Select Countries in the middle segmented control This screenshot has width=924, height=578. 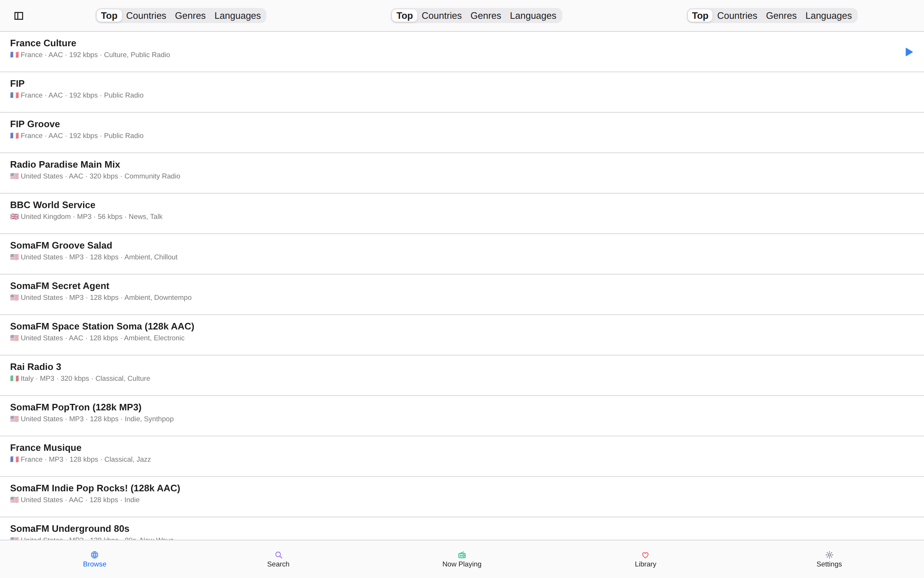(442, 16)
